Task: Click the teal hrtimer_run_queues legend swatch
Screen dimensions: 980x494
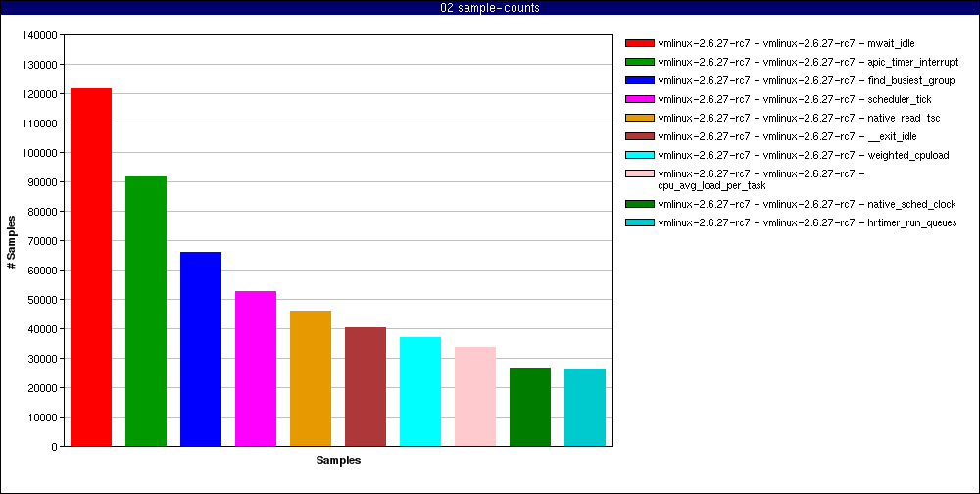Action: (x=639, y=223)
